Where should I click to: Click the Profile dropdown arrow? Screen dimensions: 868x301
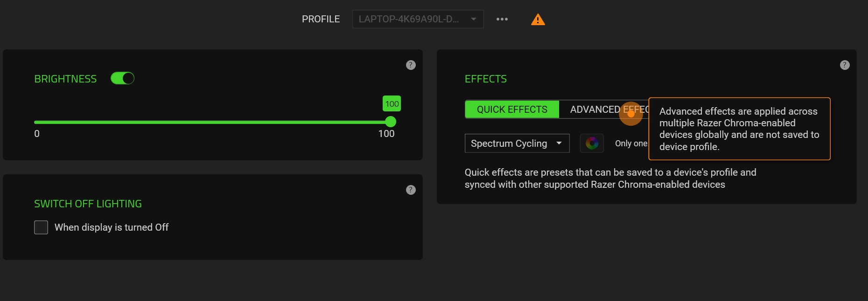(474, 19)
